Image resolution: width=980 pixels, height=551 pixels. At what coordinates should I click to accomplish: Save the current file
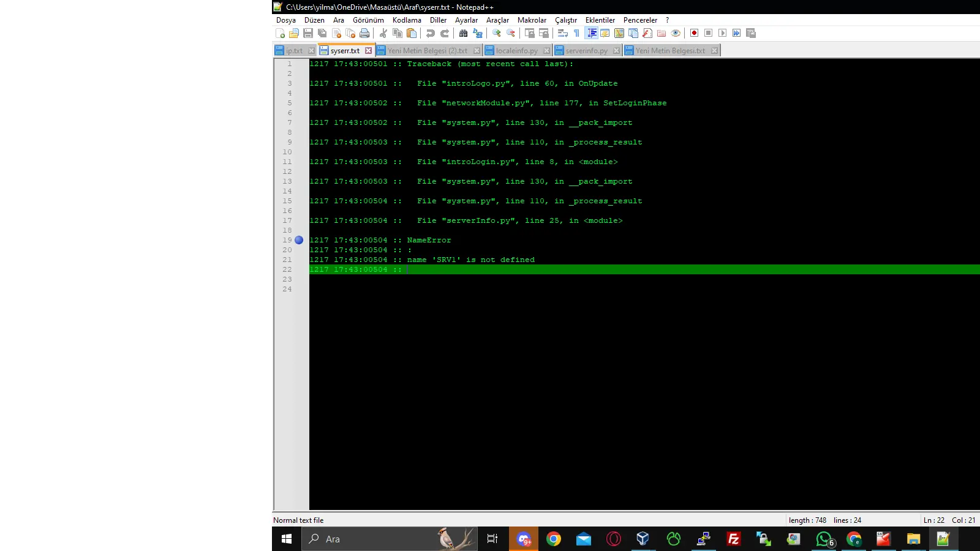(308, 33)
